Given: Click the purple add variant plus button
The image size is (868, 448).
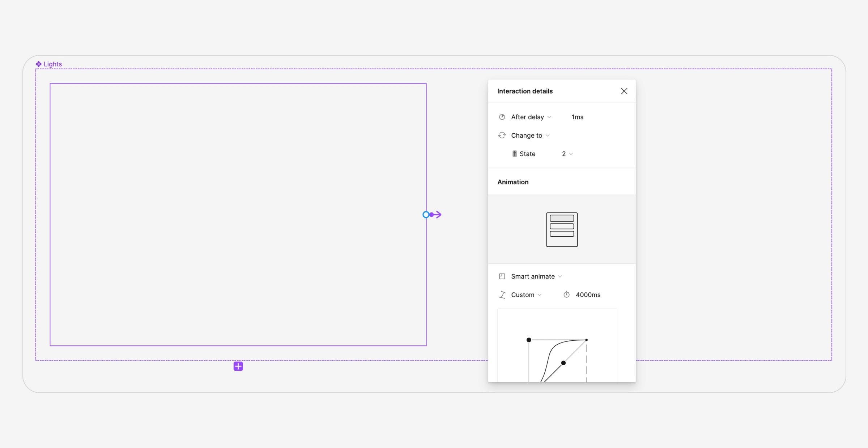Looking at the screenshot, I should pos(238,366).
